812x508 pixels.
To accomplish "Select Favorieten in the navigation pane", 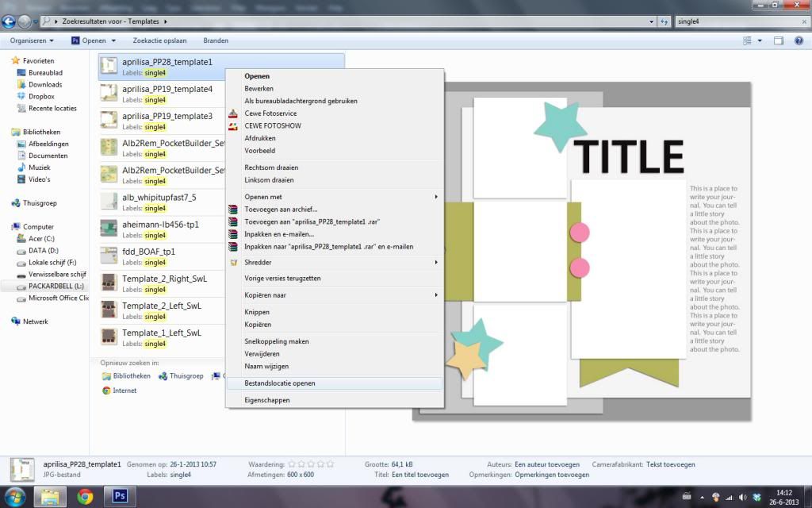I will (38, 60).
